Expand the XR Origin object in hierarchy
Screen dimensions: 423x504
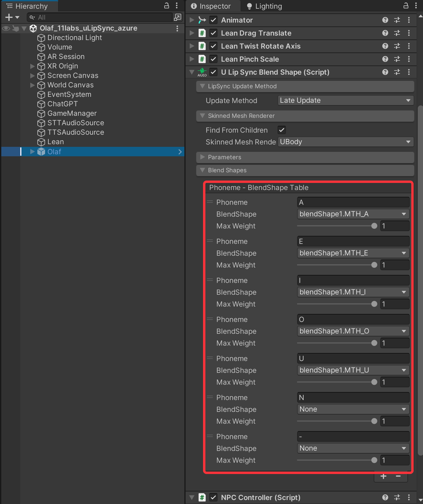click(x=32, y=66)
